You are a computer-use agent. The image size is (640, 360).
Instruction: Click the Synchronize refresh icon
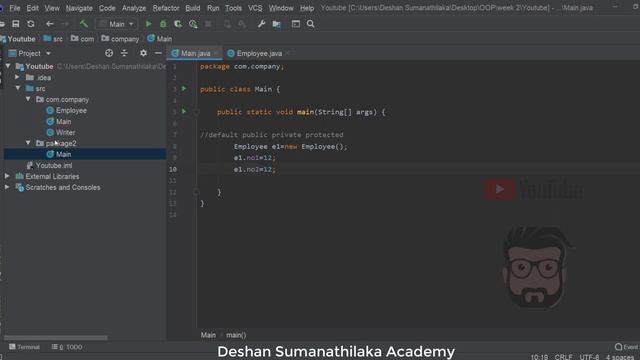(31, 24)
